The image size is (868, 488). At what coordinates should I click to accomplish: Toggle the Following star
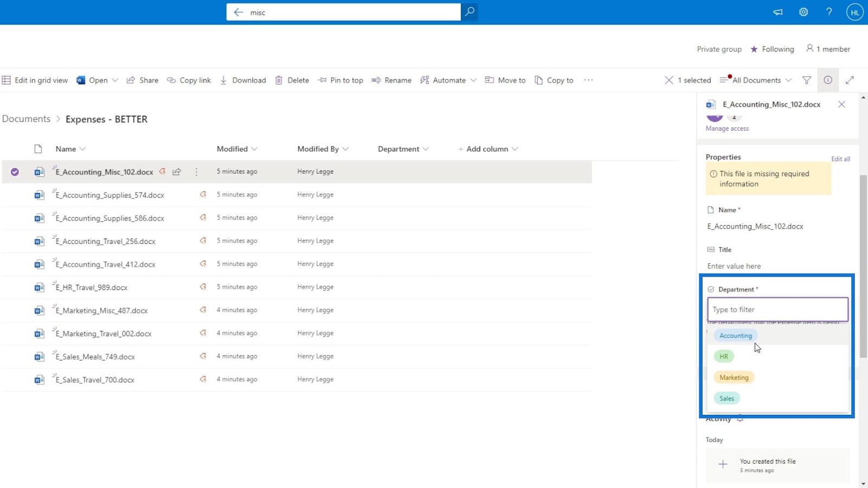772,49
